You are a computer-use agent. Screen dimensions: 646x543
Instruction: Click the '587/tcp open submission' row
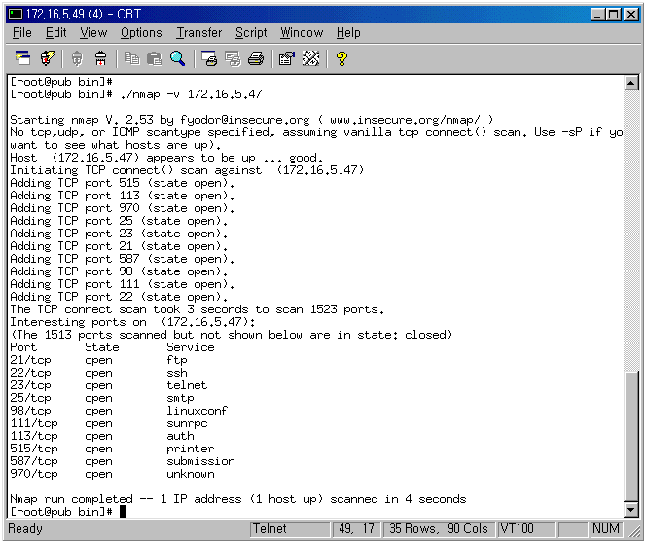coord(122,461)
